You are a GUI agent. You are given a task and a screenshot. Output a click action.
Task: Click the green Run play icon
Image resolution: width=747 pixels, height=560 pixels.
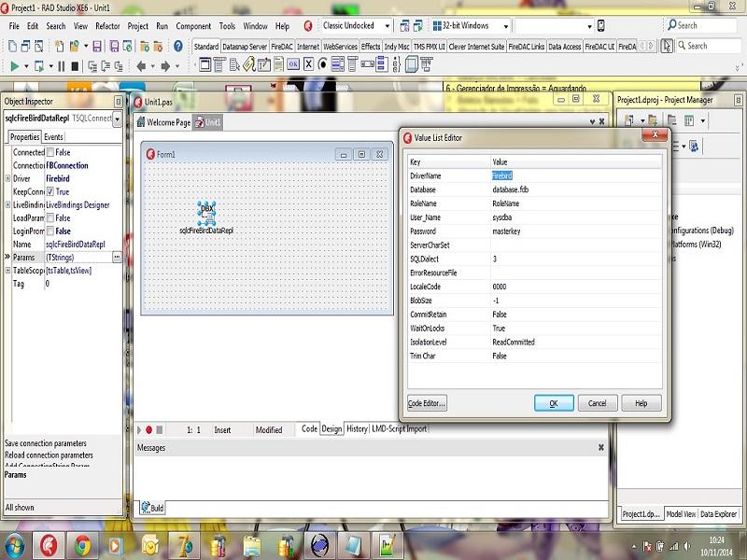coord(14,66)
